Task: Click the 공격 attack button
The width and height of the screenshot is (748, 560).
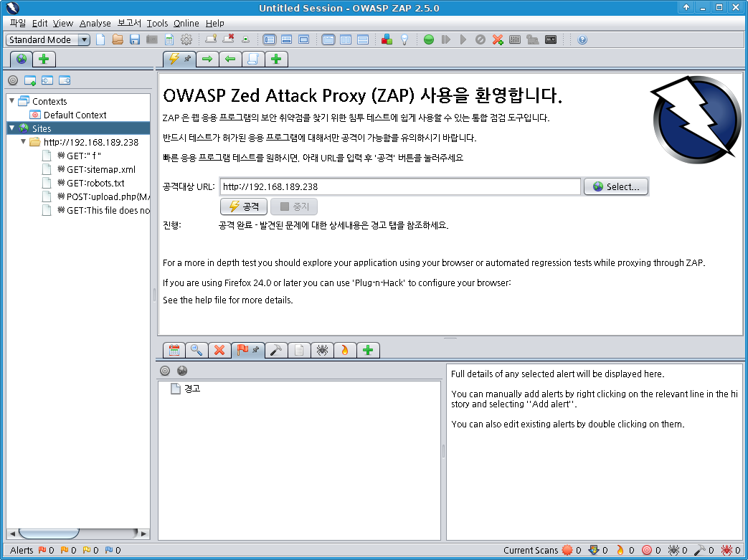Action: 244,207
